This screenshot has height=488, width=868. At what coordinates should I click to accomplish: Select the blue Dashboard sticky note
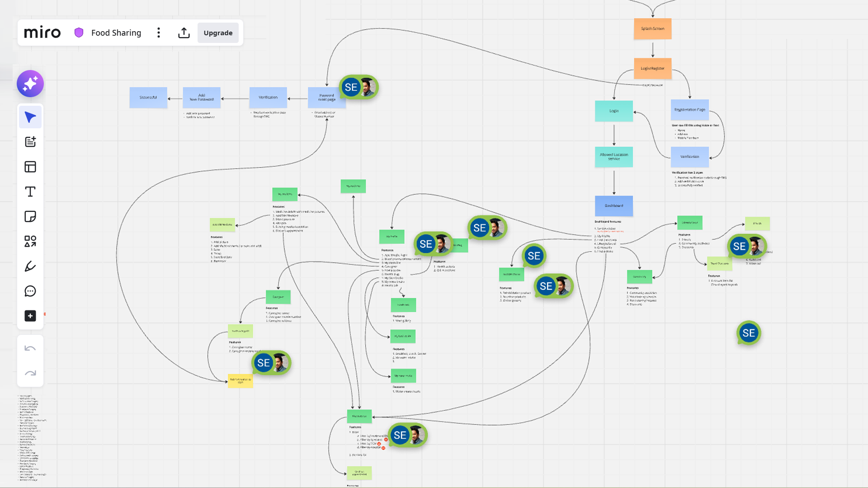click(x=613, y=206)
